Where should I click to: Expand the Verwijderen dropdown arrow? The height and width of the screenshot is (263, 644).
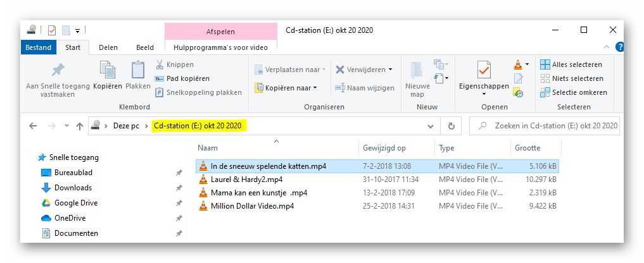(x=390, y=70)
